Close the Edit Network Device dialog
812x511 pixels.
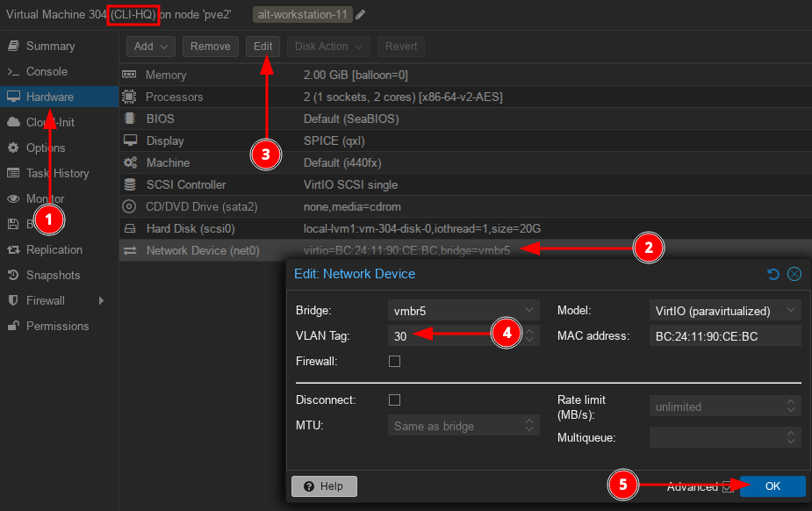coord(794,274)
